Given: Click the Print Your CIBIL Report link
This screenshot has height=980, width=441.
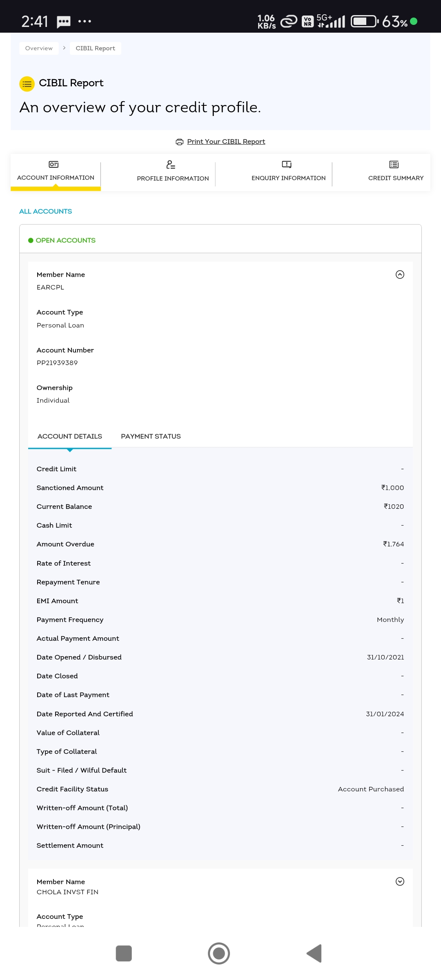Looking at the screenshot, I should (x=226, y=142).
